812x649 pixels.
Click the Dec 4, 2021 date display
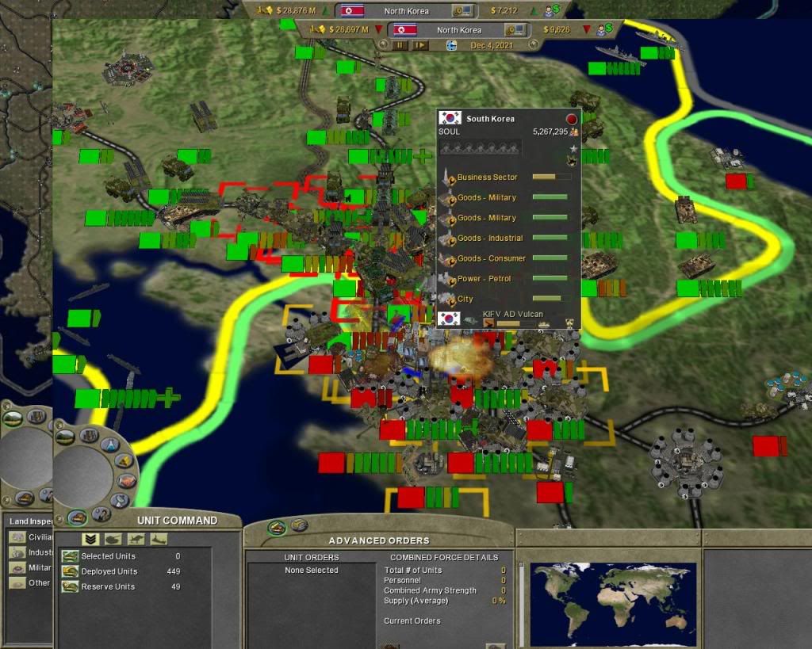[x=492, y=45]
